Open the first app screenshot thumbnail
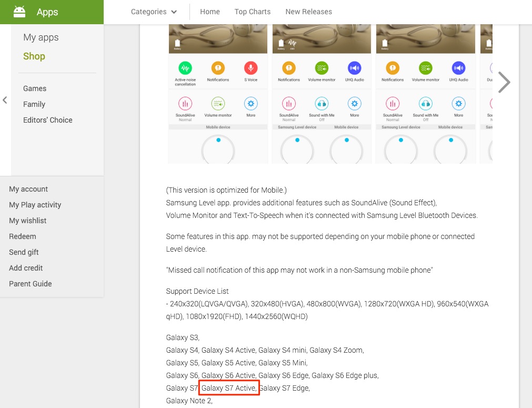This screenshot has height=408, width=532. click(218, 94)
